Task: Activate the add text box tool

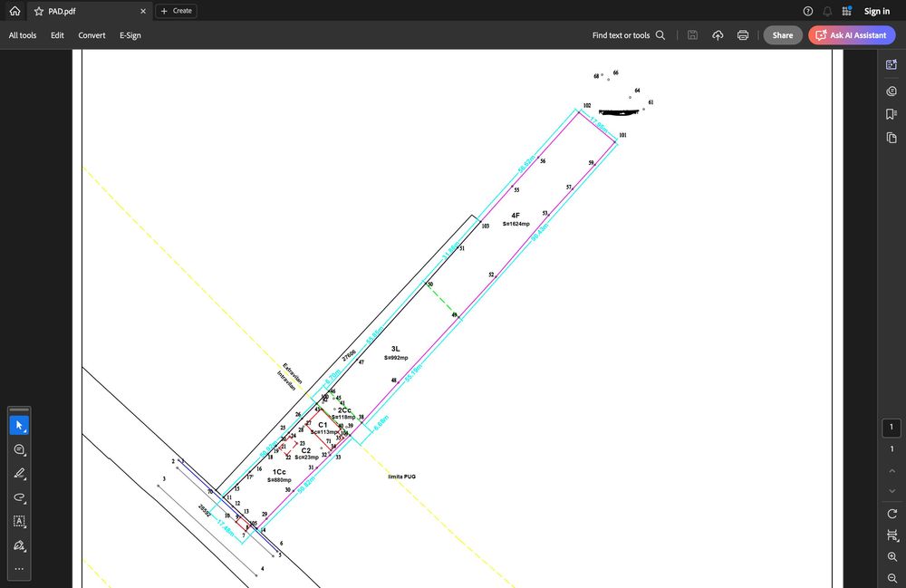Action: (19, 521)
